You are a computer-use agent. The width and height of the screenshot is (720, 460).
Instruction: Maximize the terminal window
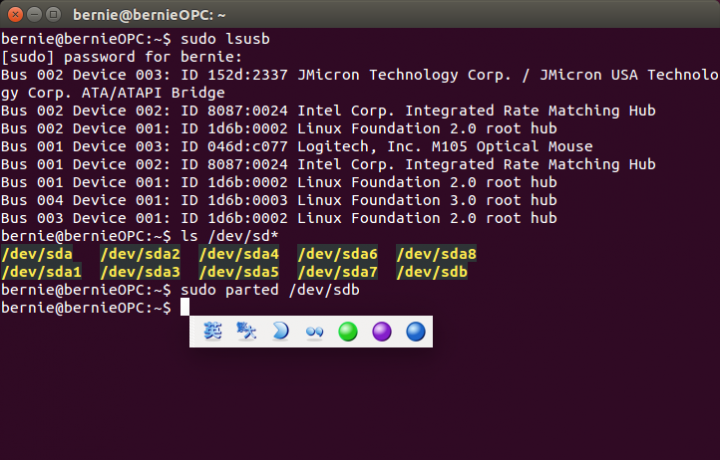54,15
